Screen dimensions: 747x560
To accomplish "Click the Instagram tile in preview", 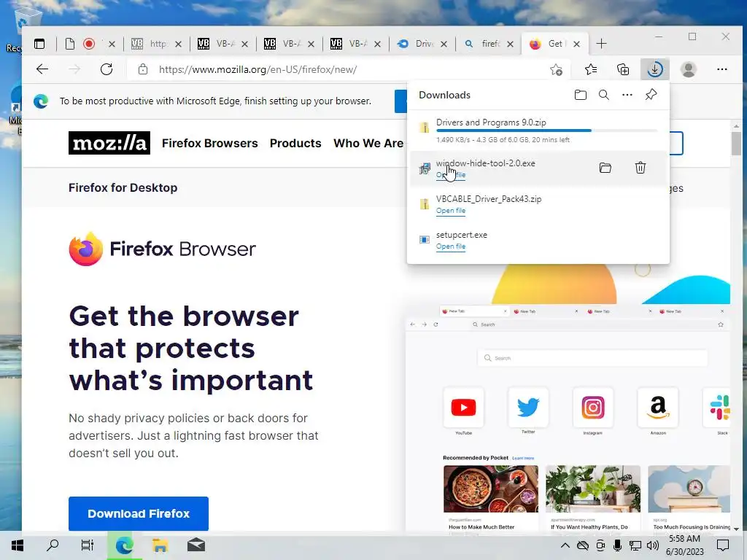I will coord(592,408).
